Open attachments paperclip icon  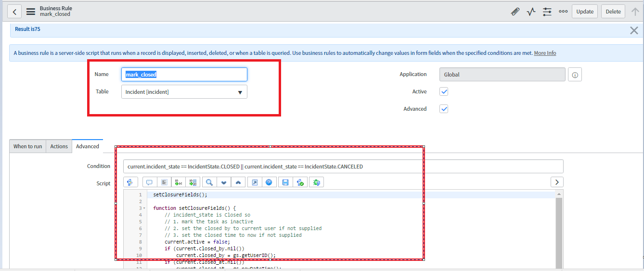(x=515, y=12)
